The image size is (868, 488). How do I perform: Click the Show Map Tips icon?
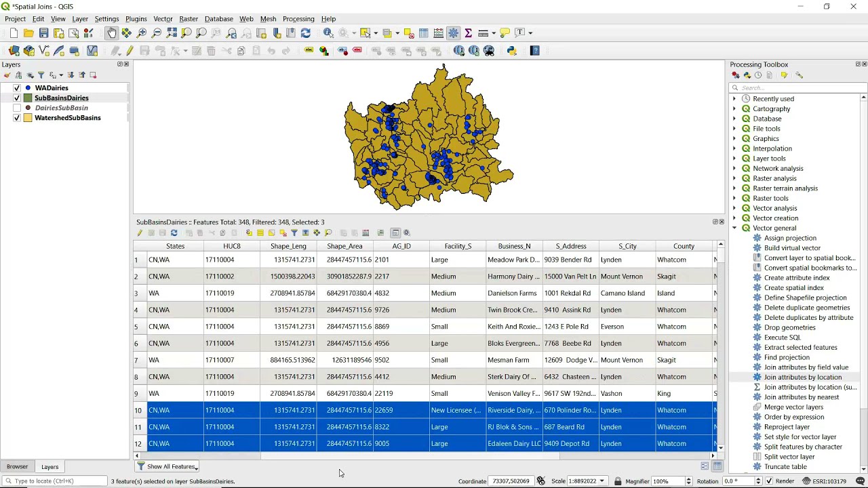505,33
